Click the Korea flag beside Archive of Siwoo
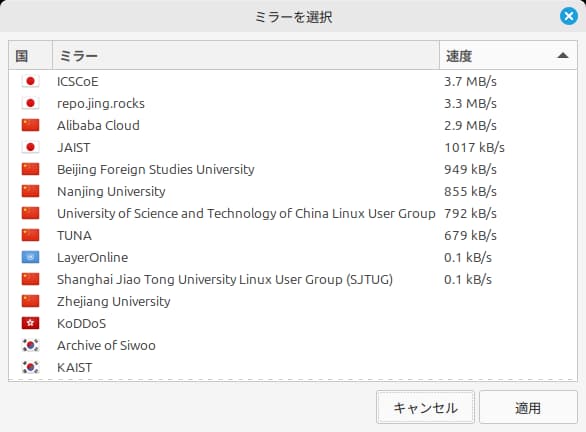This screenshot has height=432, width=586. coord(30,345)
